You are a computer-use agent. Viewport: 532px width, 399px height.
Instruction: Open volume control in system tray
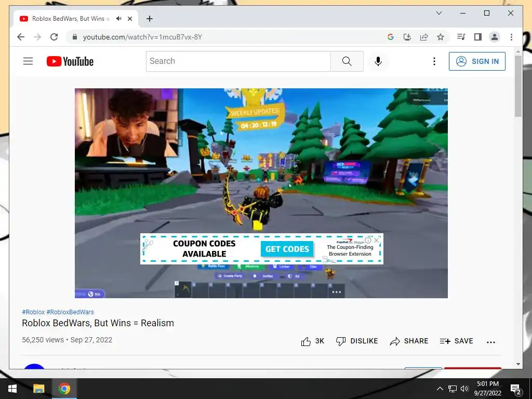coord(464,389)
